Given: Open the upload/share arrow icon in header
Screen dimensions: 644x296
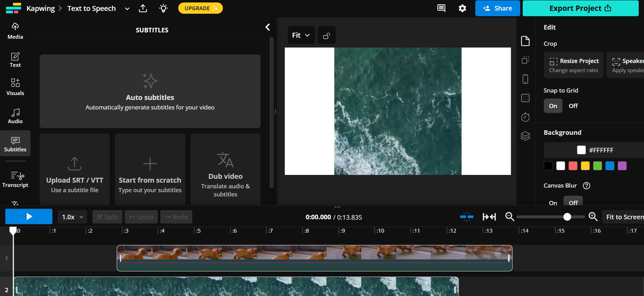Looking at the screenshot, I should pyautogui.click(x=143, y=8).
